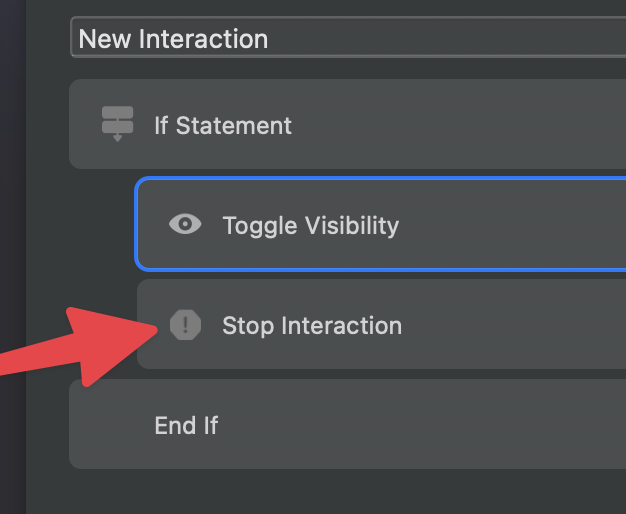Click the If Statement branch icon

117,124
